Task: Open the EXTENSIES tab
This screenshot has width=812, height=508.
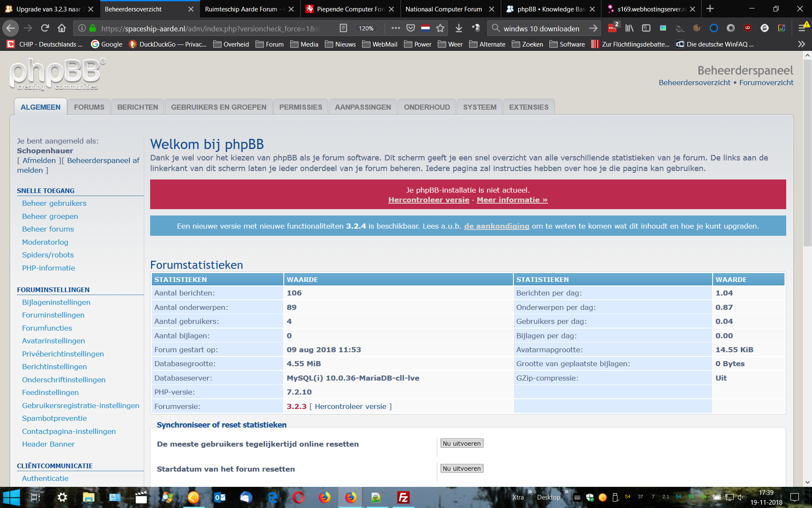Action: coord(529,107)
